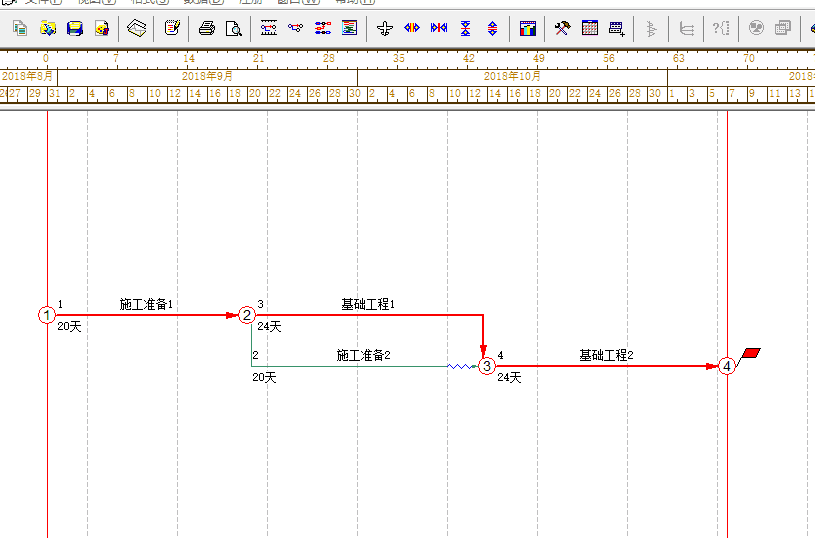
Task: Click the colored bar chart icon
Action: pyautogui.click(x=528, y=28)
